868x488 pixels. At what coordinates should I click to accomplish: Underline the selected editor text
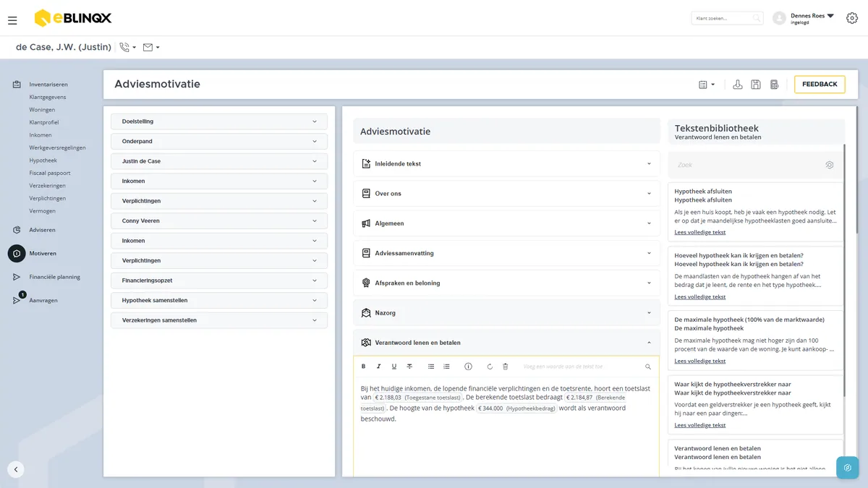[394, 367]
